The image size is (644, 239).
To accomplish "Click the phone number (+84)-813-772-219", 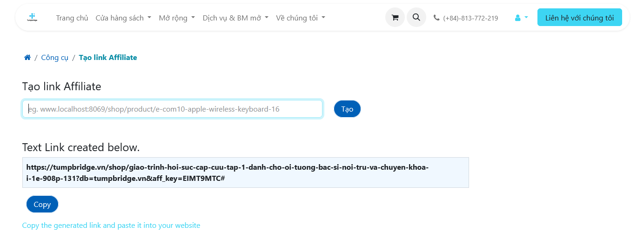I will coord(470,18).
